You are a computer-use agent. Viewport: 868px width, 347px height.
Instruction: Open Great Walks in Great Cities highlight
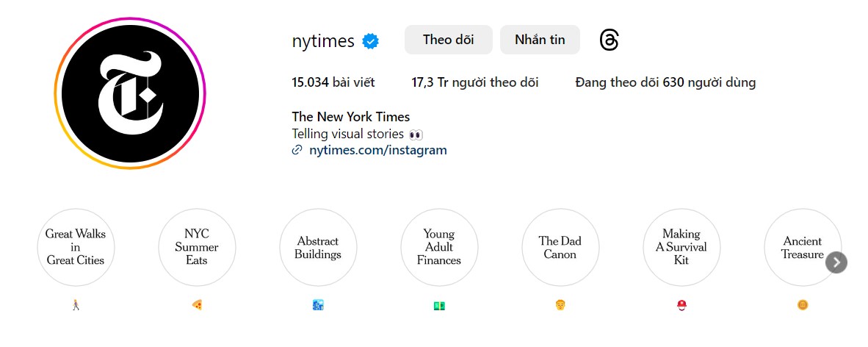(x=76, y=247)
